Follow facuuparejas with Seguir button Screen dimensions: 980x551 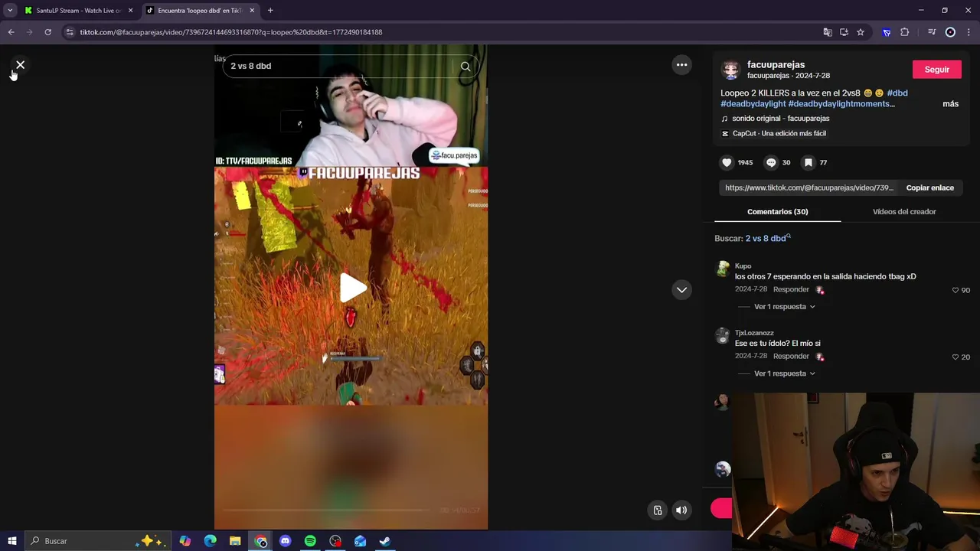(x=936, y=70)
